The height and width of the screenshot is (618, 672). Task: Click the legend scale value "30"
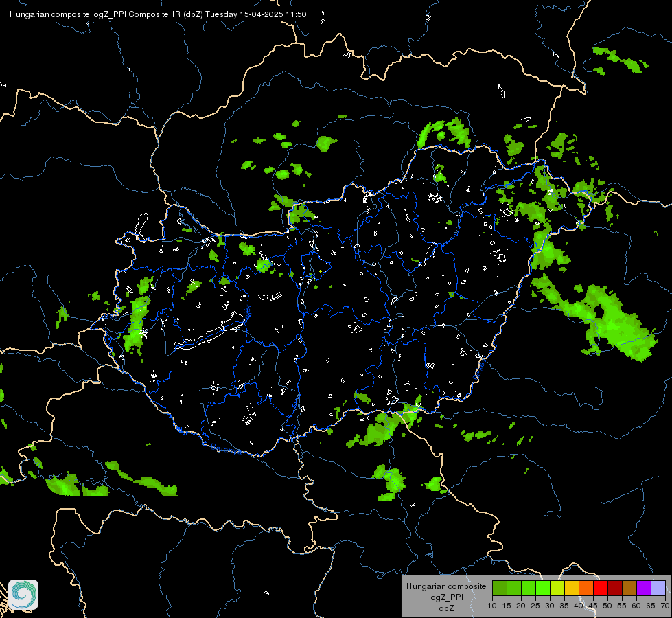(x=550, y=606)
